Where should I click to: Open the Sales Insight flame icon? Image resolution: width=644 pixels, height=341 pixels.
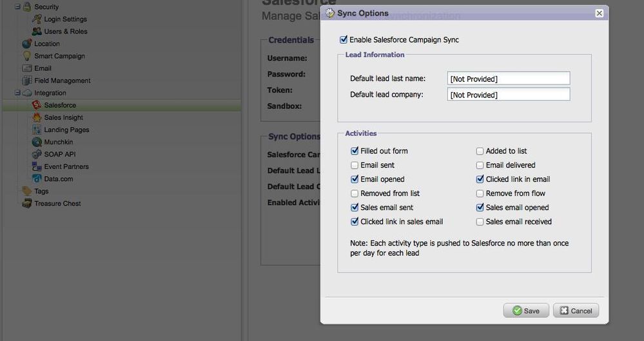[37, 117]
